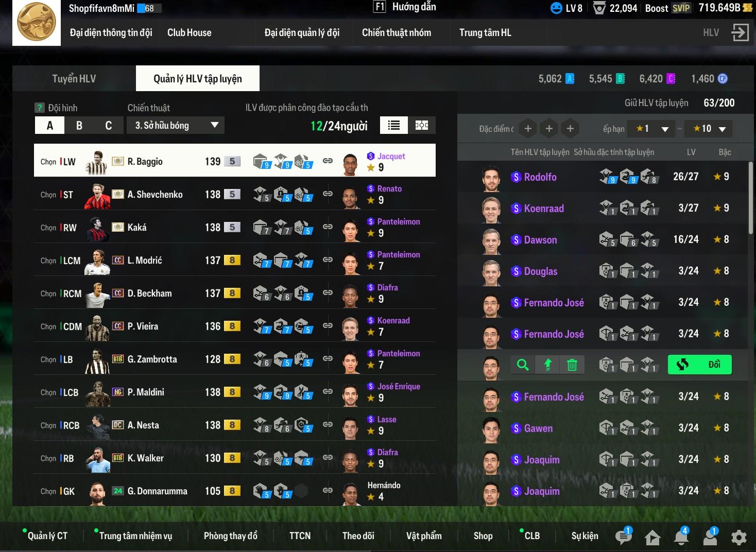
Task: Click the coach list scrollbar
Action: [x=751, y=198]
